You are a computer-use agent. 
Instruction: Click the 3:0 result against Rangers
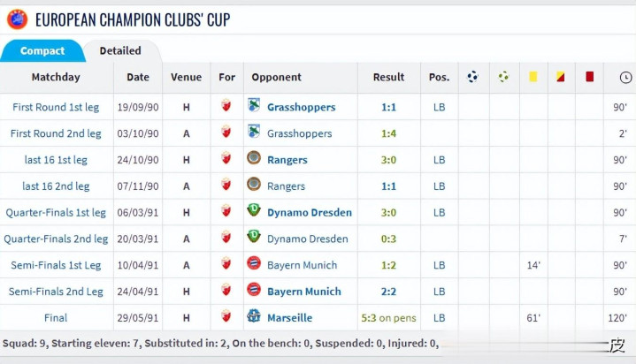[388, 160]
